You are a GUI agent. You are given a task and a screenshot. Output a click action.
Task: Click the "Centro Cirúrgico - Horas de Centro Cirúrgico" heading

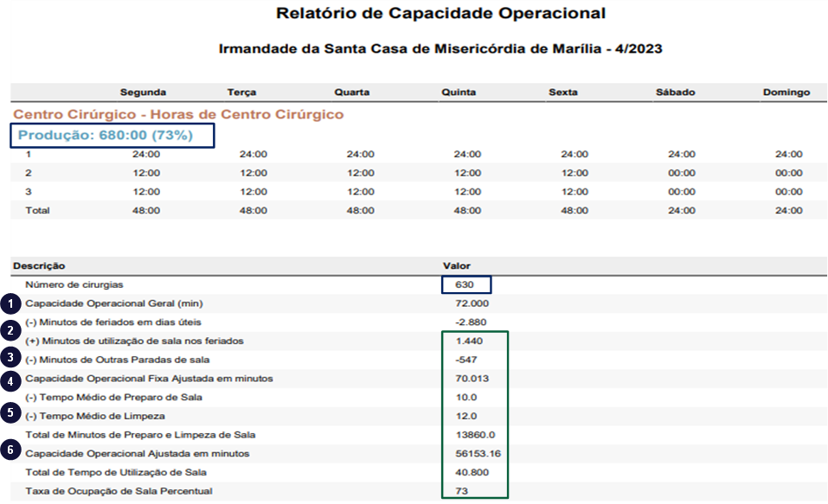coord(178,114)
